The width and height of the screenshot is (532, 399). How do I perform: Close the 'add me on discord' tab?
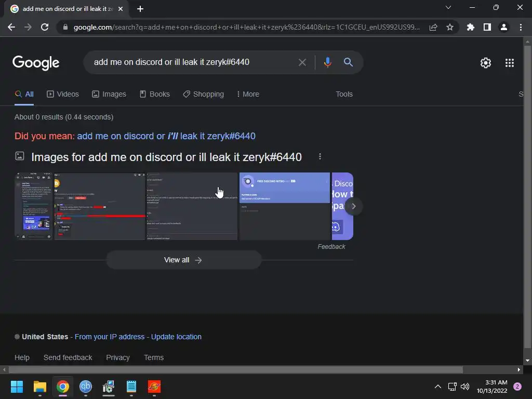coord(121,9)
